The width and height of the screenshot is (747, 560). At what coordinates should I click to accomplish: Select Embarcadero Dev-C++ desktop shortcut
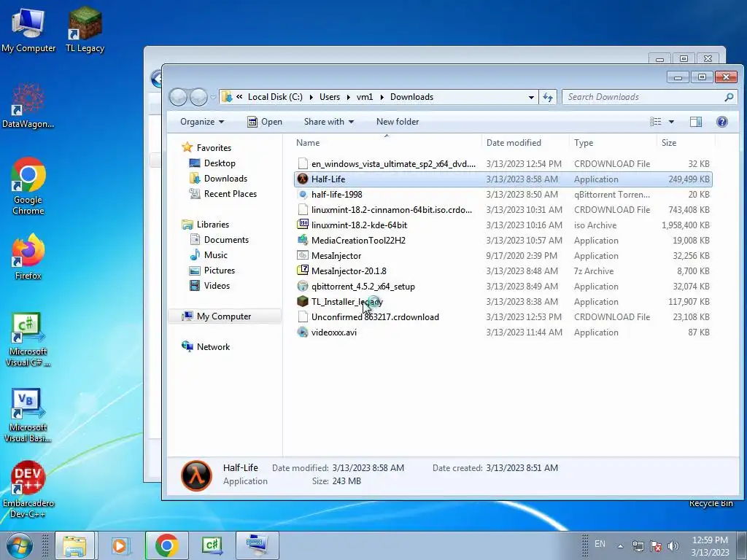tap(28, 489)
